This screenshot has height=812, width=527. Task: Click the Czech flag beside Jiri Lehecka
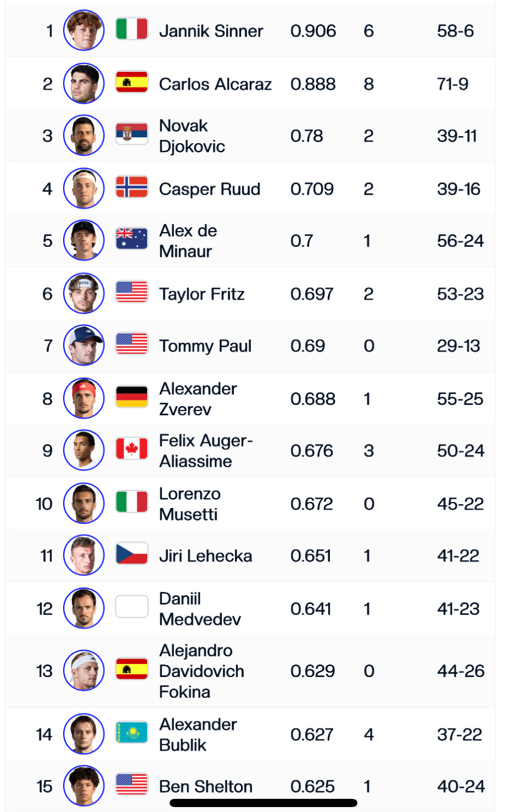132,554
